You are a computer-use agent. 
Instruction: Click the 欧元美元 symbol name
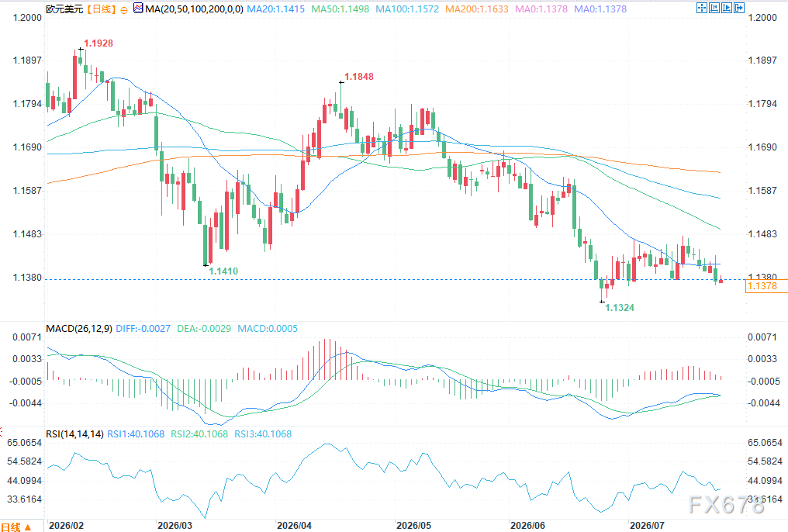click(64, 9)
